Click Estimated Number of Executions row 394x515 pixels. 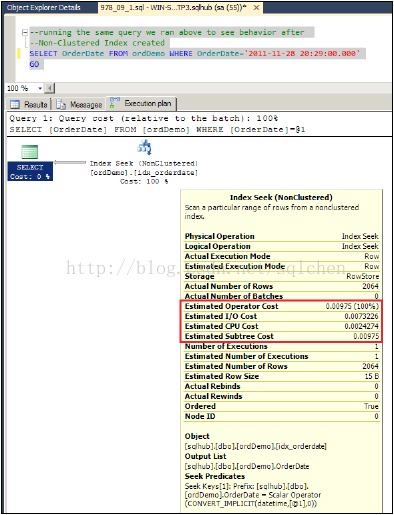(x=282, y=356)
